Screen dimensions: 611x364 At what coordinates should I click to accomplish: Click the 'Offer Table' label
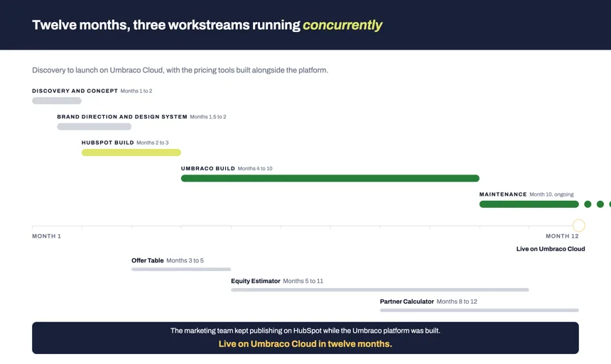click(147, 260)
